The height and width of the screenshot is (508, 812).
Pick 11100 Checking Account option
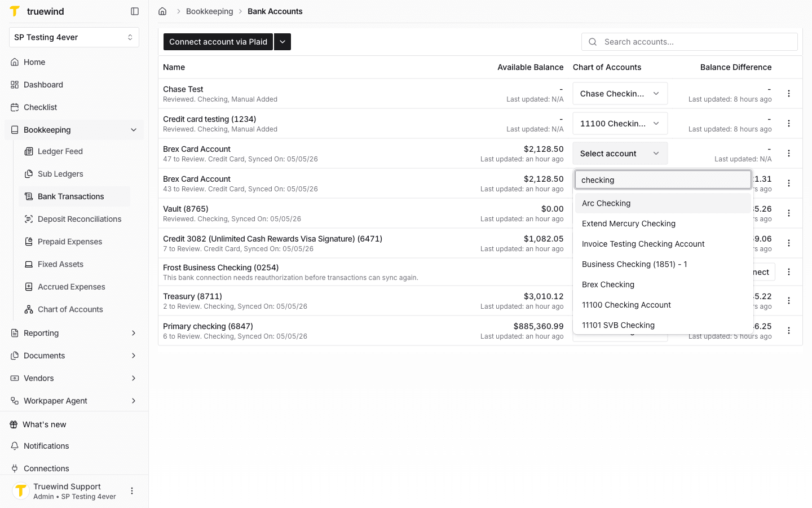click(x=663, y=305)
